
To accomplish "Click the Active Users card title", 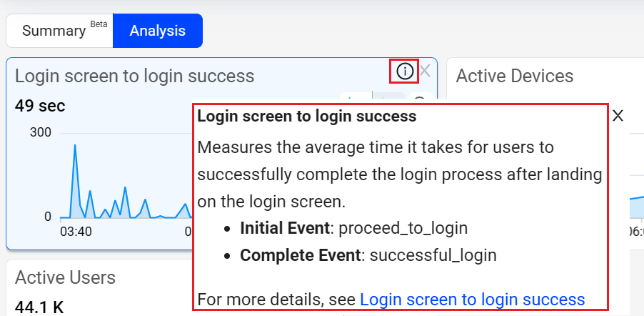I will (65, 277).
